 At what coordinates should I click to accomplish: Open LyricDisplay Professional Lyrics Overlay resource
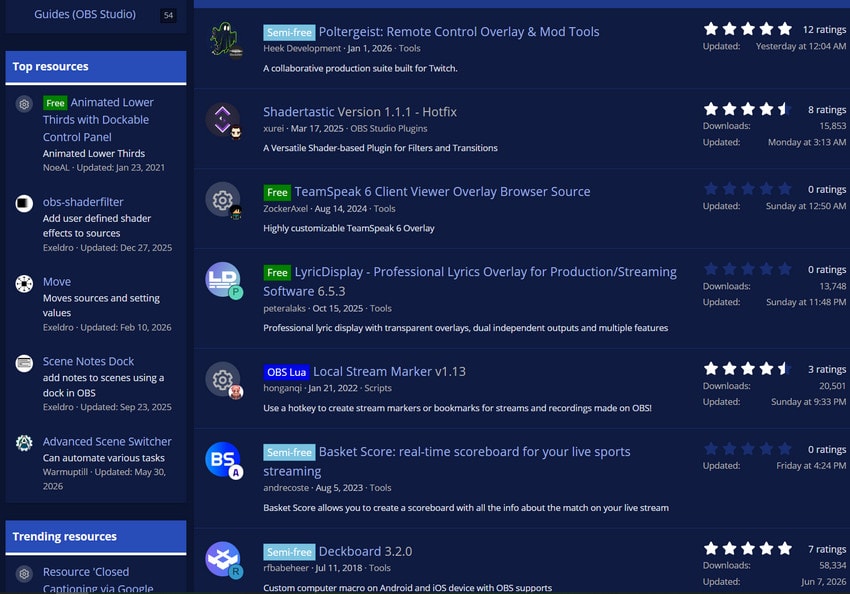point(470,281)
